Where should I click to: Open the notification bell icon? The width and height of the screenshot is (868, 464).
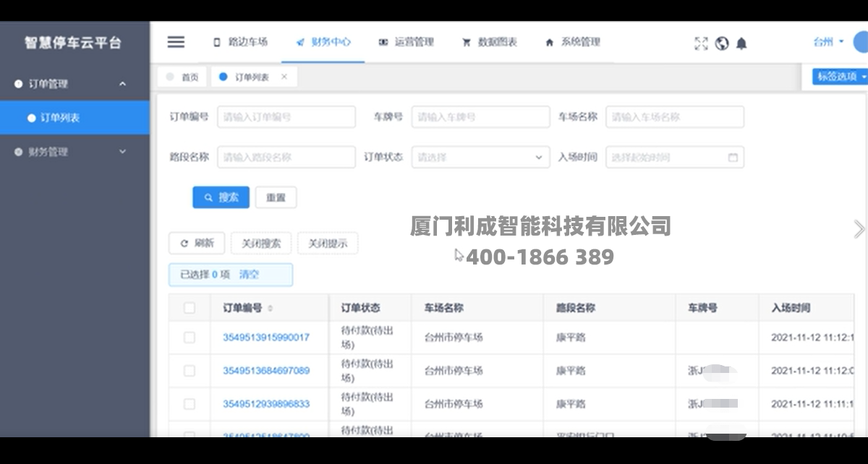tap(741, 43)
